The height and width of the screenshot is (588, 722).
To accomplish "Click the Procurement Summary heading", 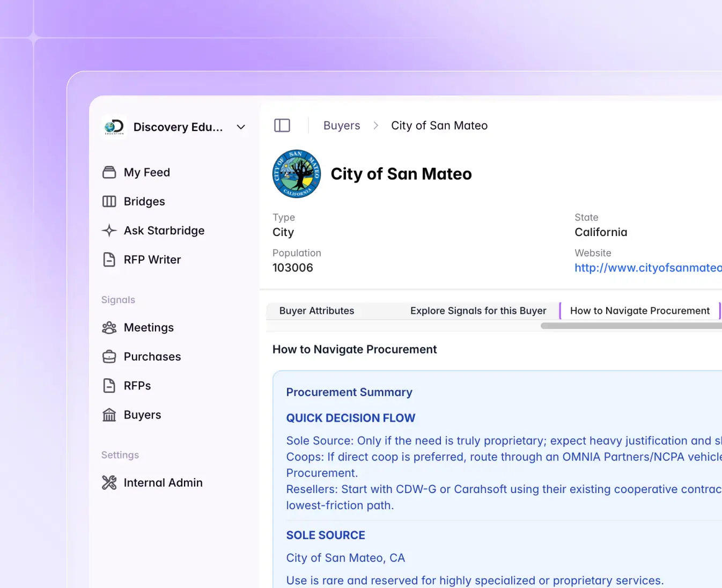I will coord(349,392).
